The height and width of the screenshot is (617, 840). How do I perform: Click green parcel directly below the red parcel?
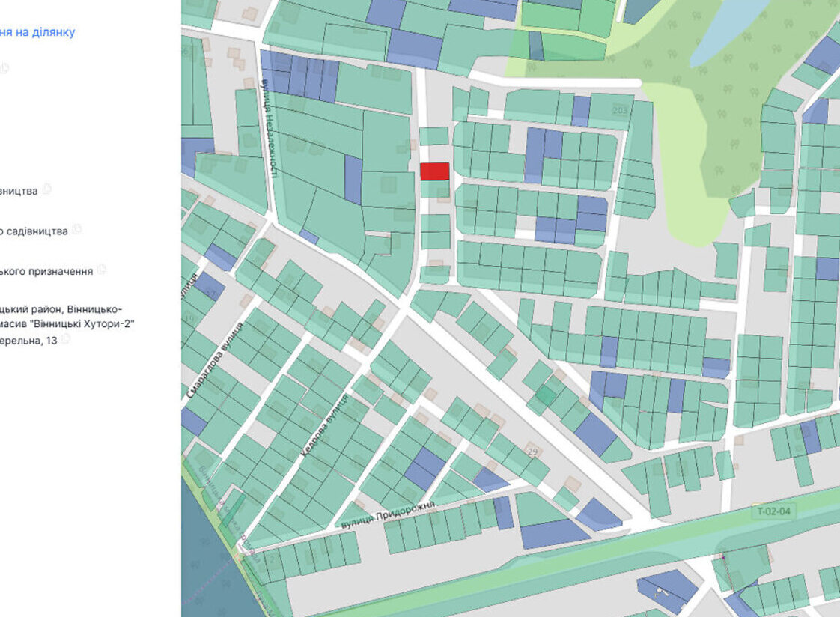point(434,189)
